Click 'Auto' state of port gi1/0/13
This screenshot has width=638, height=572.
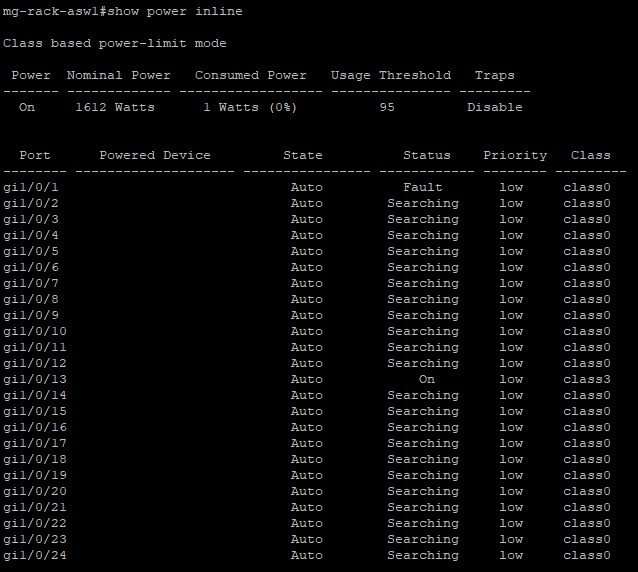click(x=307, y=380)
